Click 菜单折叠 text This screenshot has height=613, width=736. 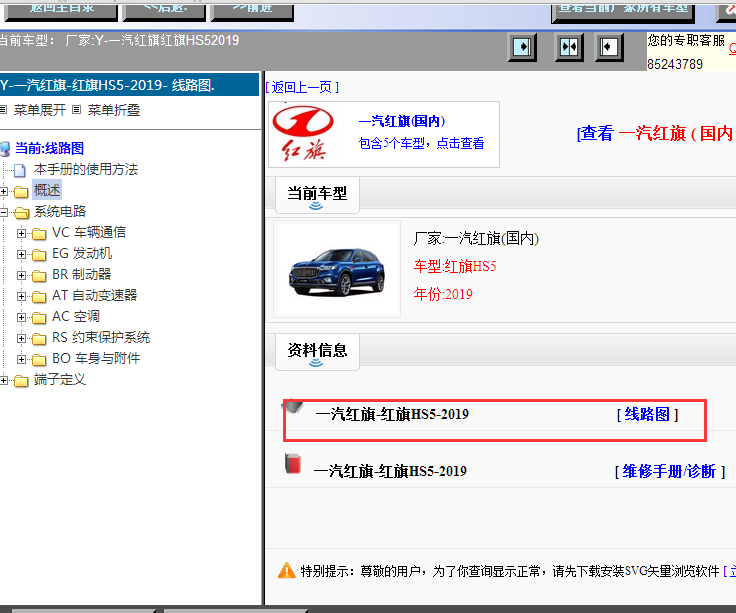tap(114, 110)
